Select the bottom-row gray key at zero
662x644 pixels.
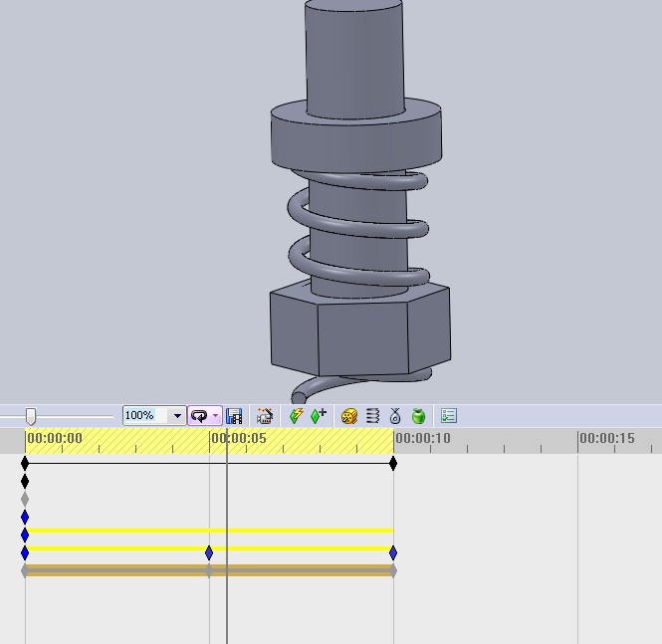pos(25,571)
